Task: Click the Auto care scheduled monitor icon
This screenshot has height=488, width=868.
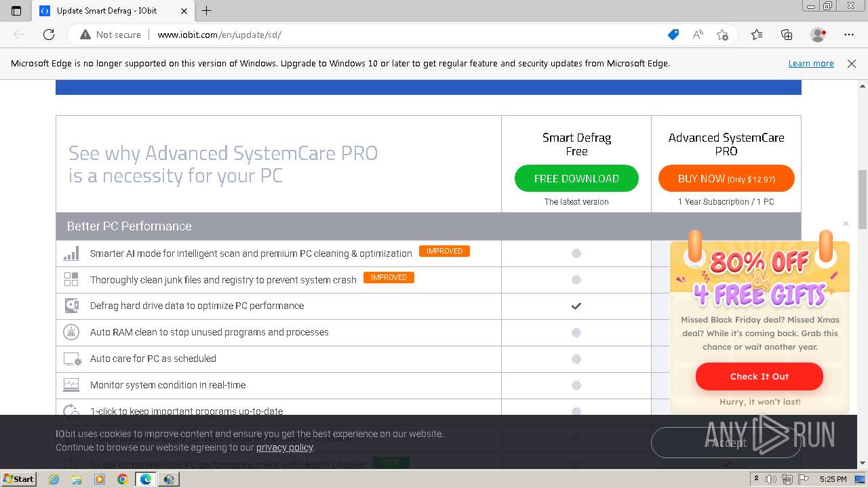Action: coord(72,359)
